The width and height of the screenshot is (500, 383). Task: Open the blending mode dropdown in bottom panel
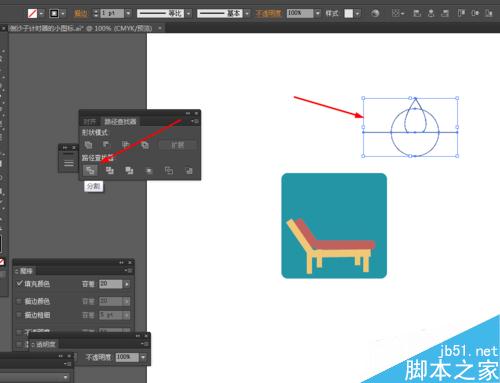coord(65,377)
